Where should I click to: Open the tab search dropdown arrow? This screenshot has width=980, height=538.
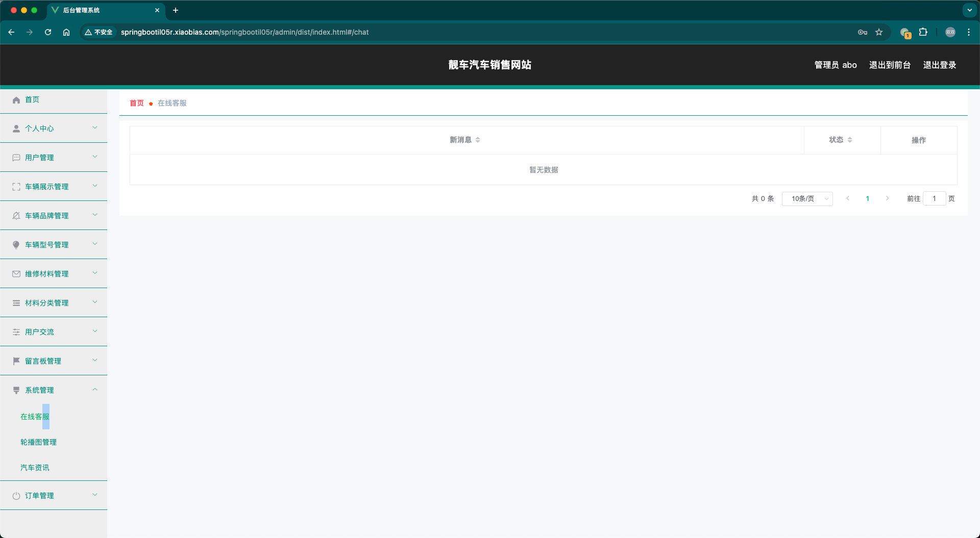click(x=969, y=10)
